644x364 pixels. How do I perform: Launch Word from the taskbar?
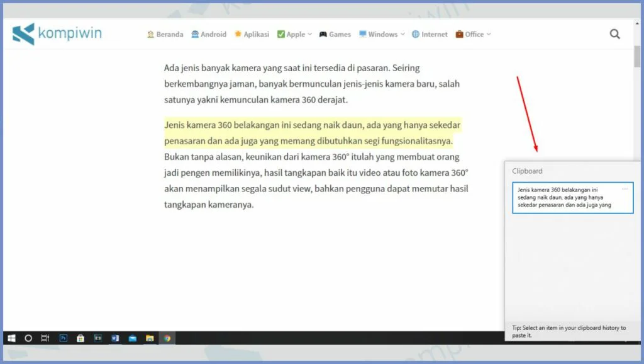pos(115,338)
